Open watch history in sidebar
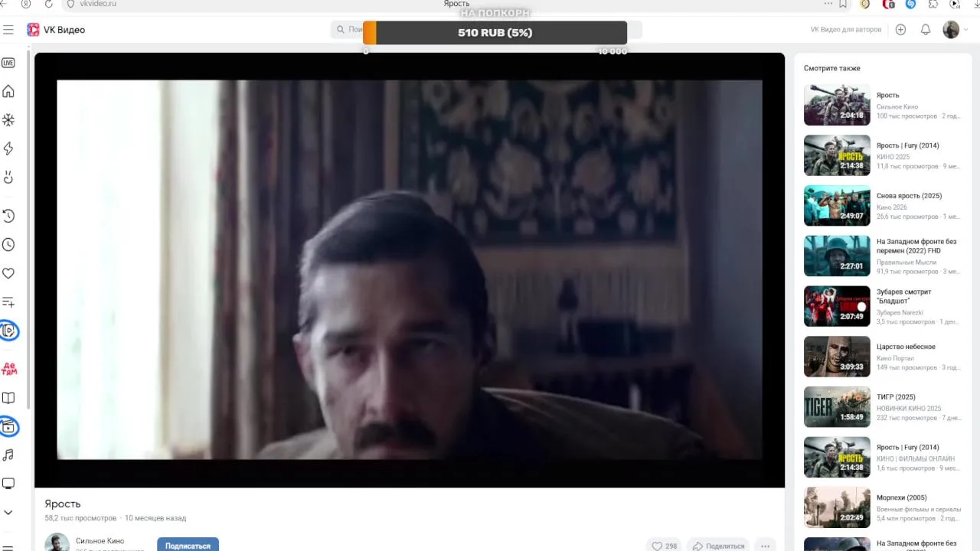Viewport: 980px width, 551px height. tap(8, 216)
